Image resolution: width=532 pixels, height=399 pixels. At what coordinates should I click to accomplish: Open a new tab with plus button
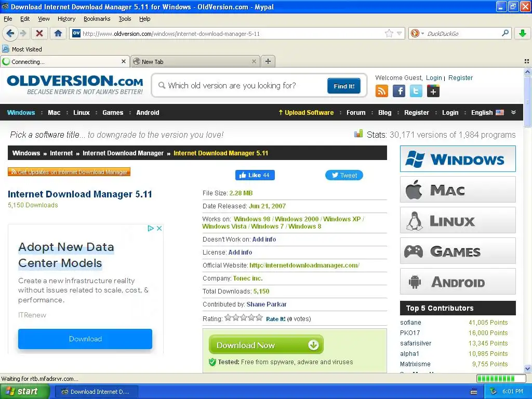[x=268, y=61]
